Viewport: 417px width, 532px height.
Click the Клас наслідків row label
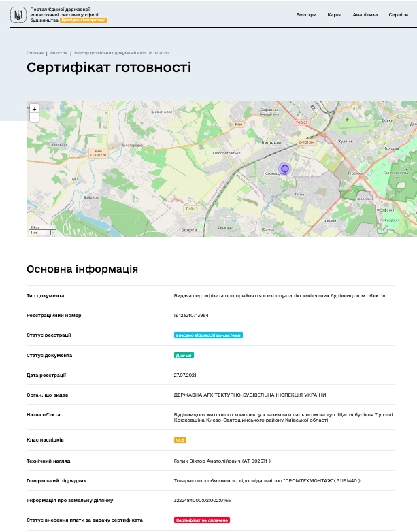(x=45, y=440)
